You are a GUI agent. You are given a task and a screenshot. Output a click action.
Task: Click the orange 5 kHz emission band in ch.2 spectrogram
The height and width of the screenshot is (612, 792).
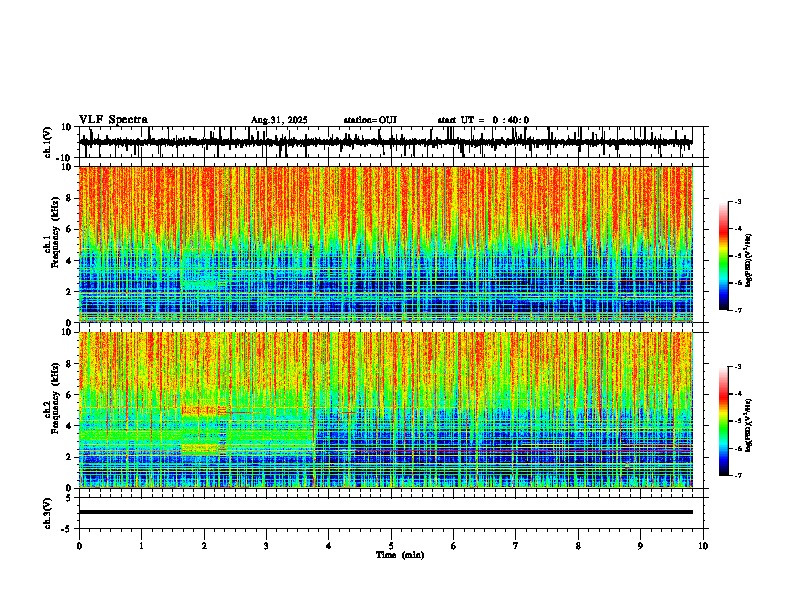click(203, 411)
